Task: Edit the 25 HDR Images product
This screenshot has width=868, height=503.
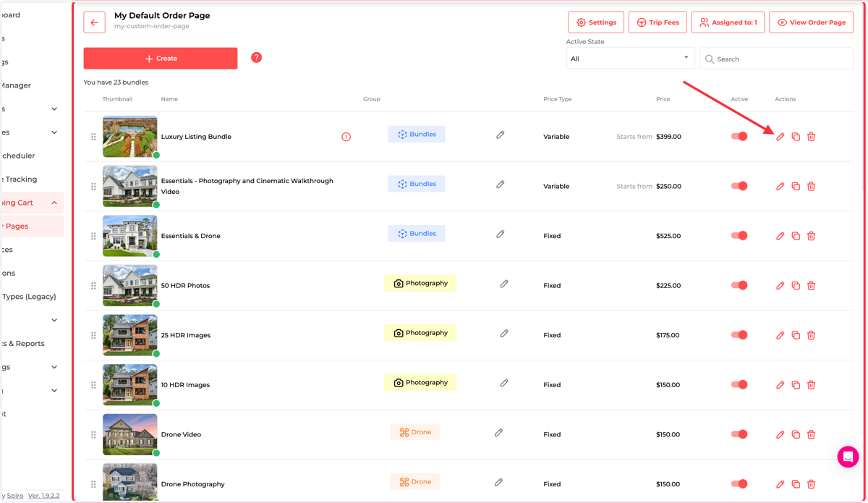Action: (780, 335)
